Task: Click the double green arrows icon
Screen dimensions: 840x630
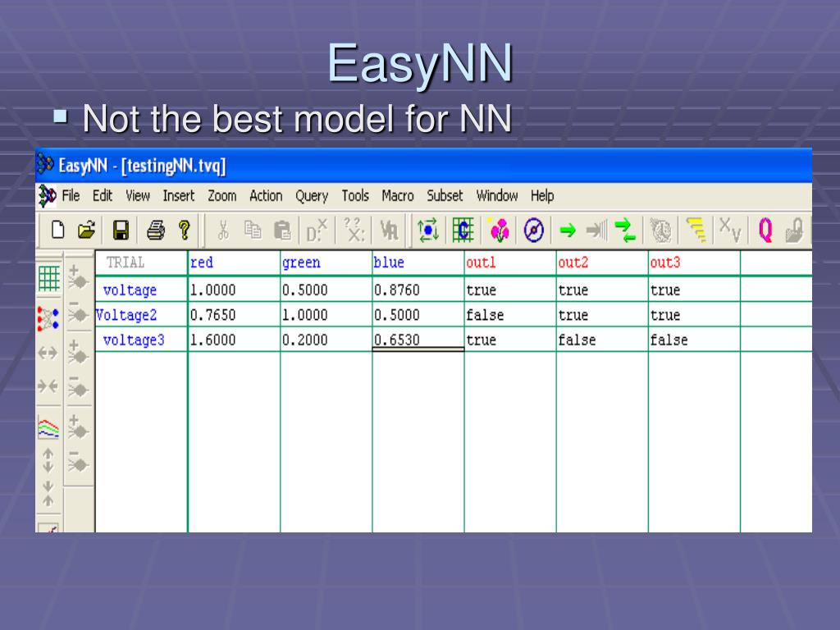Action: [624, 231]
